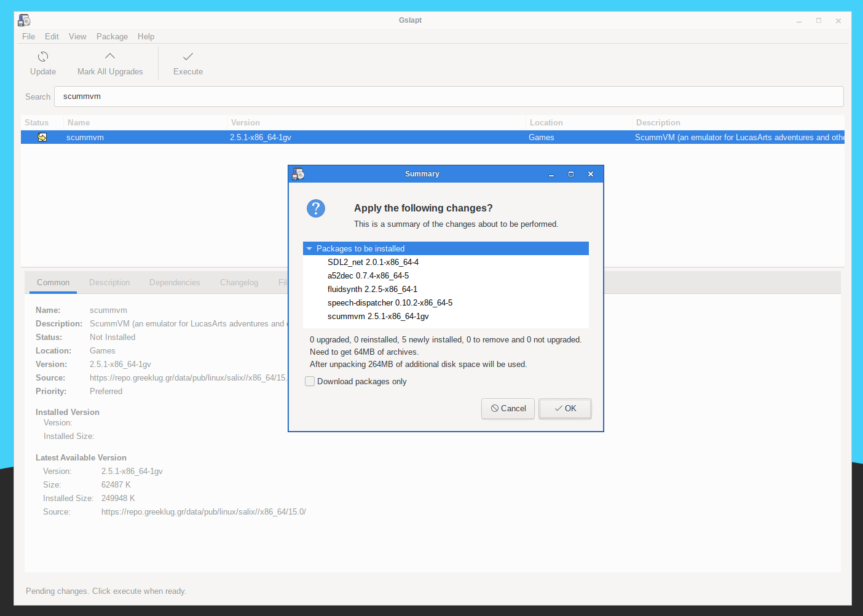Switch to the Description tab
Screen dimensions: 863x616
pyautogui.click(x=109, y=282)
